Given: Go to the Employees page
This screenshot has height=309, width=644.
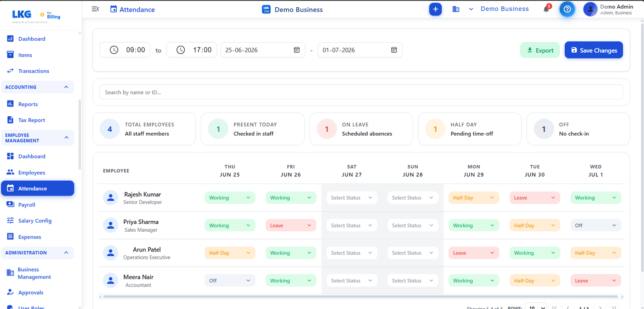Looking at the screenshot, I should (31, 173).
